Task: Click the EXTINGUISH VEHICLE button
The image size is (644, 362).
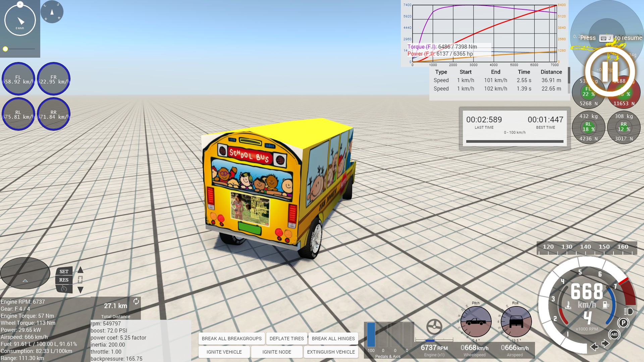Action: coord(331,352)
